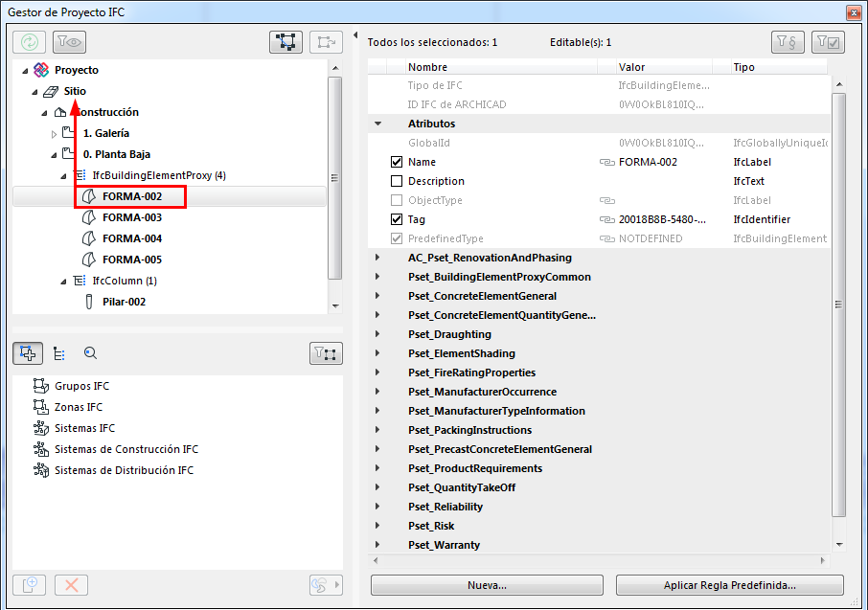The width and height of the screenshot is (868, 610).
Task: Collapse the Atributos section
Action: (x=378, y=124)
